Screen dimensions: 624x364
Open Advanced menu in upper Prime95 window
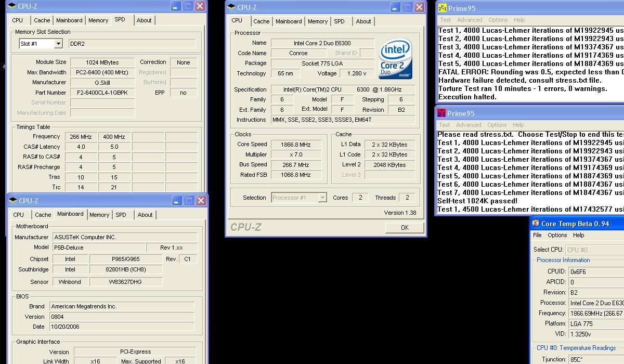pyautogui.click(x=470, y=20)
